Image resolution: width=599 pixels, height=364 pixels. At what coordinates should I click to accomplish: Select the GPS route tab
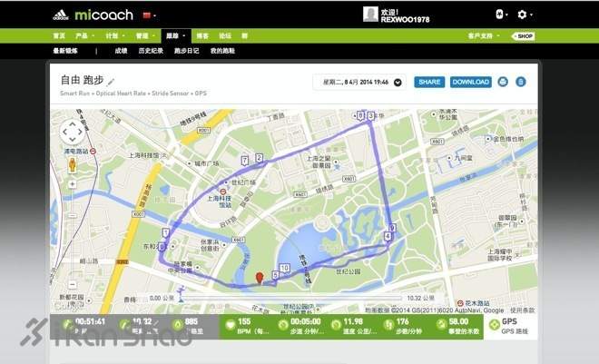coord(510,326)
